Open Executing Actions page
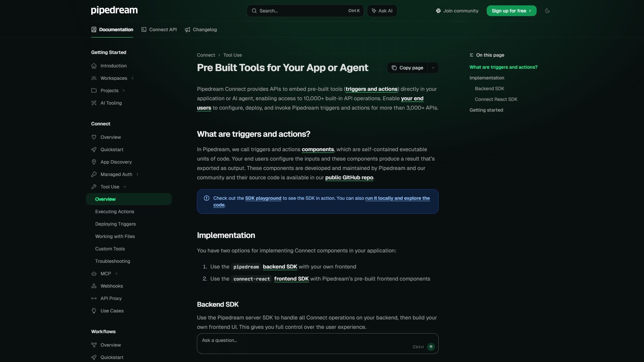 (x=115, y=212)
